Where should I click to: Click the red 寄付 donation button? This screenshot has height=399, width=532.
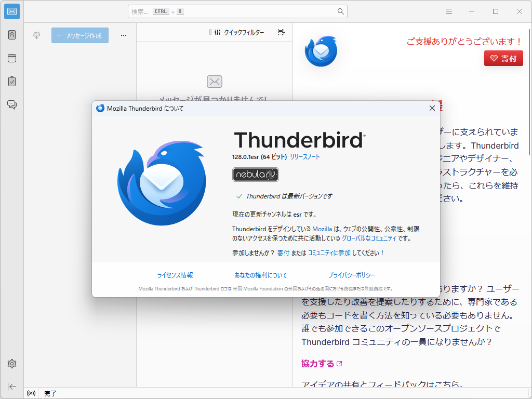503,58
